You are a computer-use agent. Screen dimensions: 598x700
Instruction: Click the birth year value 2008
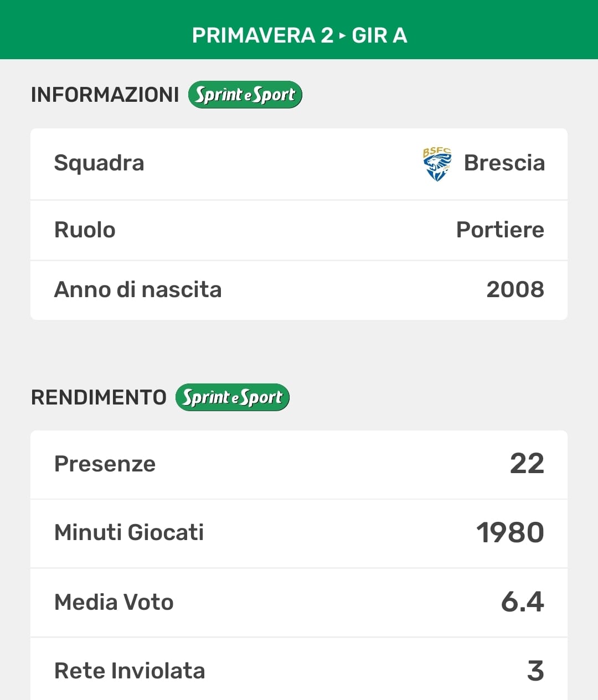(x=515, y=289)
